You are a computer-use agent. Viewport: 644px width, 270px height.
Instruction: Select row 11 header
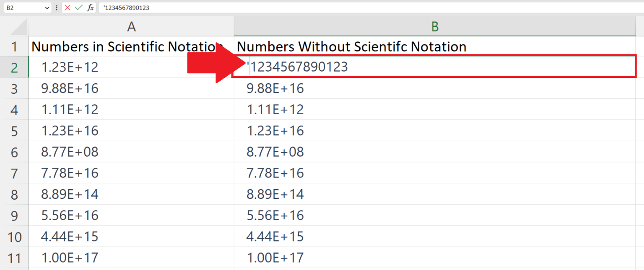pyautogui.click(x=14, y=257)
